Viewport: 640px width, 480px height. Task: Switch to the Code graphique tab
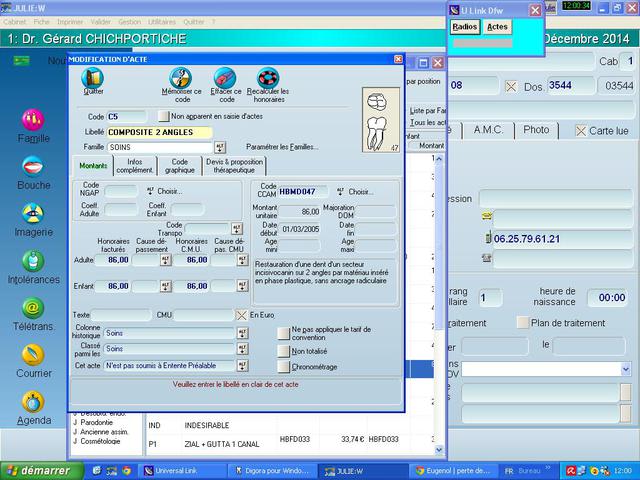180,166
